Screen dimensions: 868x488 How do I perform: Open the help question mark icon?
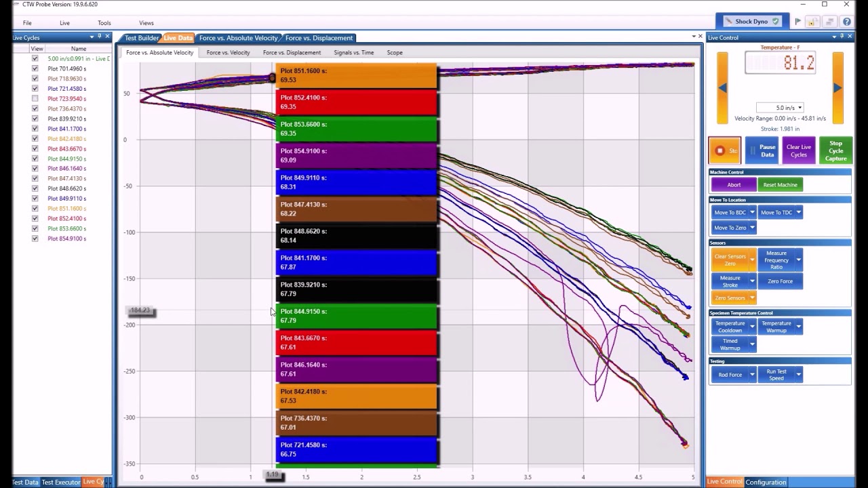point(846,22)
